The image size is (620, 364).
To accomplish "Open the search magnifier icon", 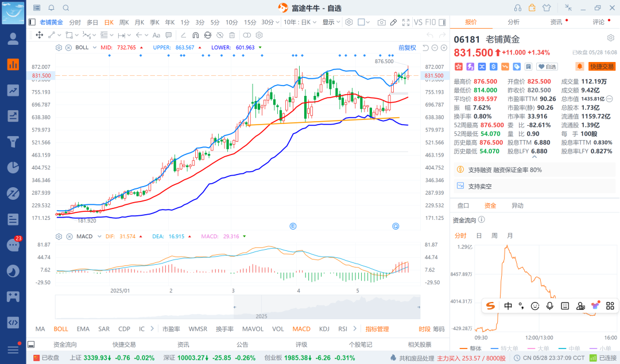I will coord(66,8).
